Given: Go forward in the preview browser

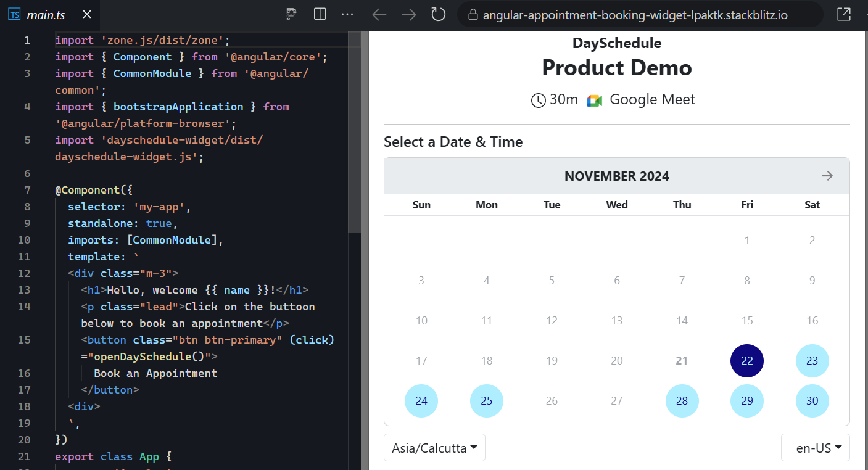Looking at the screenshot, I should pos(408,14).
